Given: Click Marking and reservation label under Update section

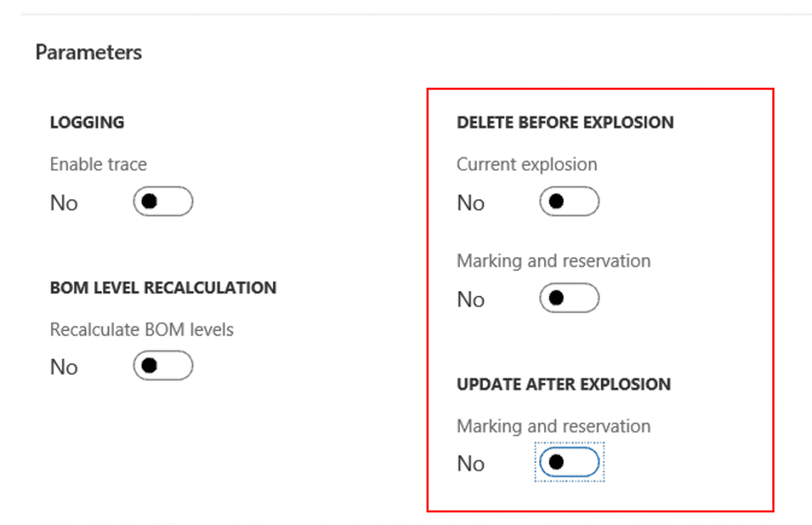Looking at the screenshot, I should pyautogui.click(x=553, y=426).
